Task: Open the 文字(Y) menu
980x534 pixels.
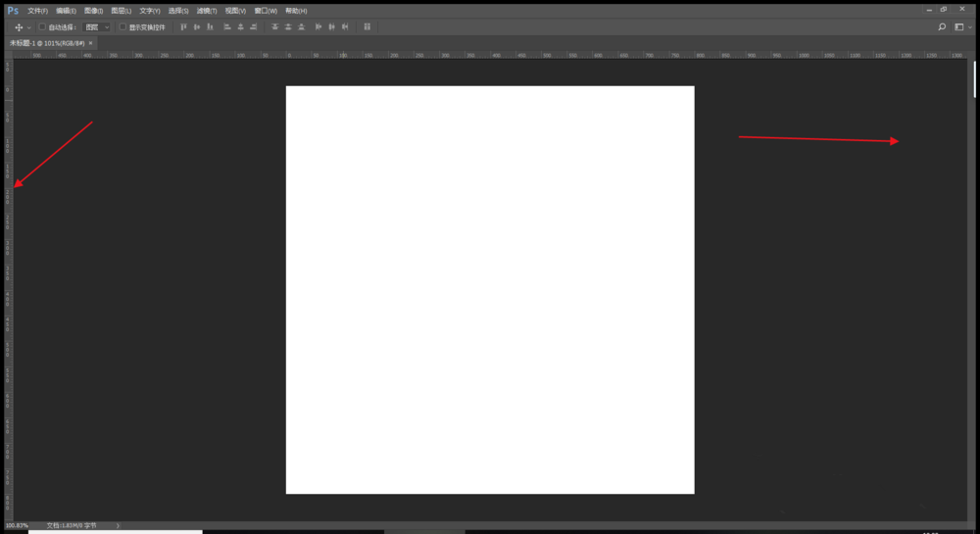Action: point(149,11)
